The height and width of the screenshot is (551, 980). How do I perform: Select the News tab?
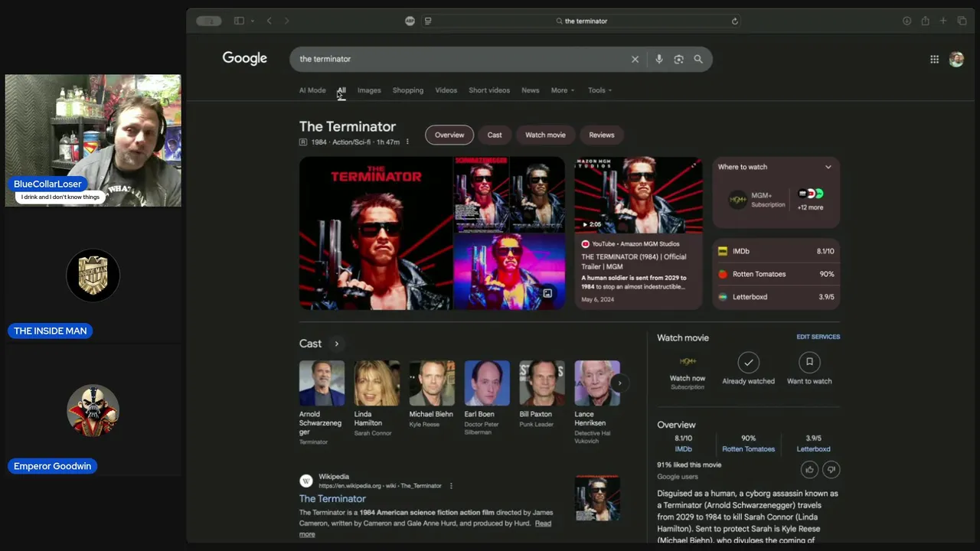point(531,90)
